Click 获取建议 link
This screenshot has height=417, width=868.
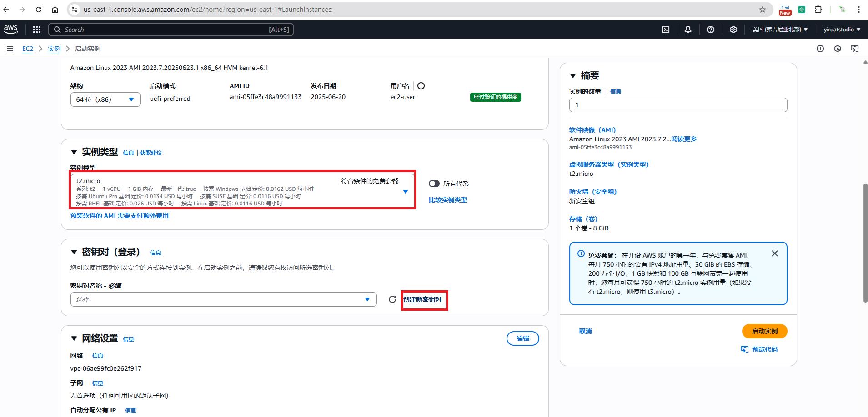tap(151, 153)
